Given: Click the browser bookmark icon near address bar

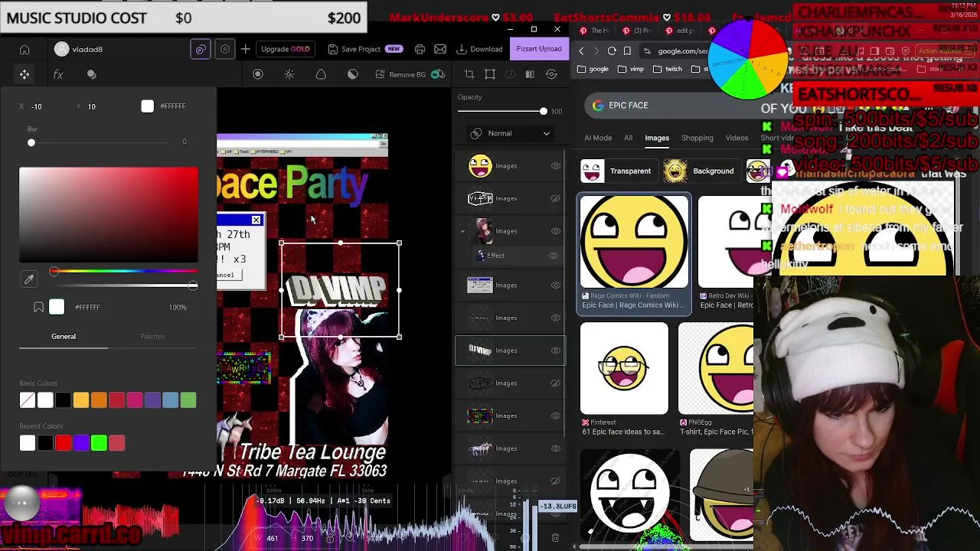Looking at the screenshot, I should click(627, 51).
